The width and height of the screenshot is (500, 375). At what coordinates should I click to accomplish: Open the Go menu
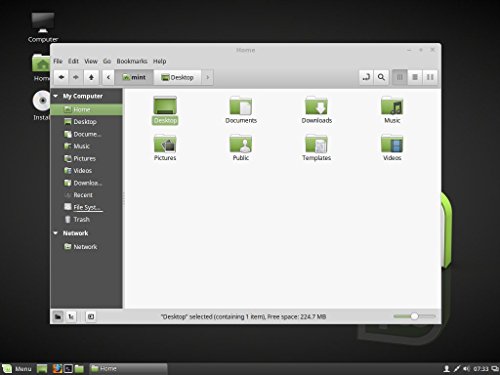[107, 61]
